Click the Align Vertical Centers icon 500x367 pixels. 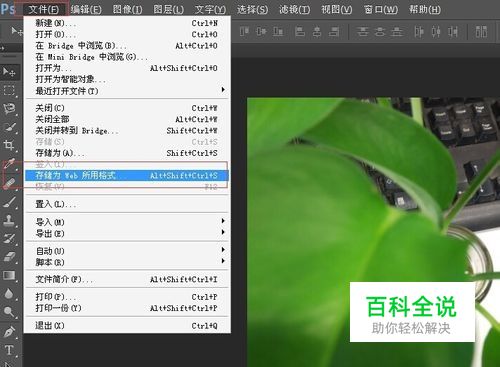(x=261, y=32)
